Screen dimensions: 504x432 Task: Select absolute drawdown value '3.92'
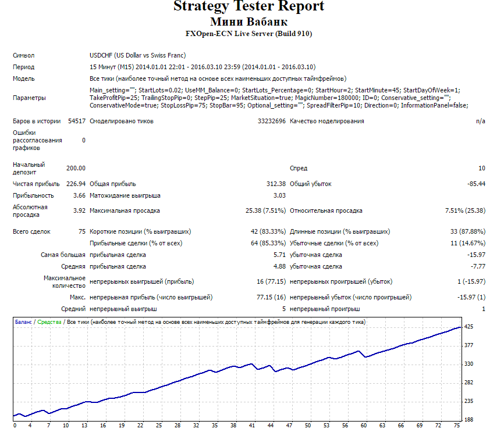79,210
